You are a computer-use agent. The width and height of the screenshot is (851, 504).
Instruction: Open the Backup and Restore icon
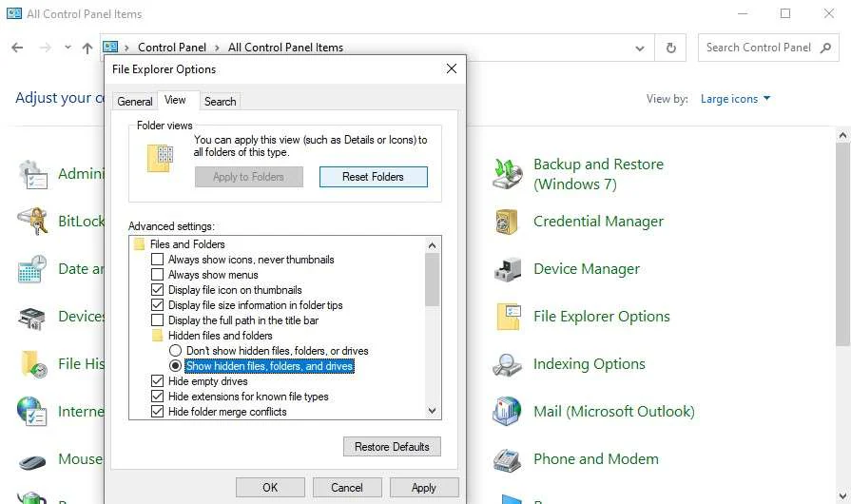click(x=508, y=174)
